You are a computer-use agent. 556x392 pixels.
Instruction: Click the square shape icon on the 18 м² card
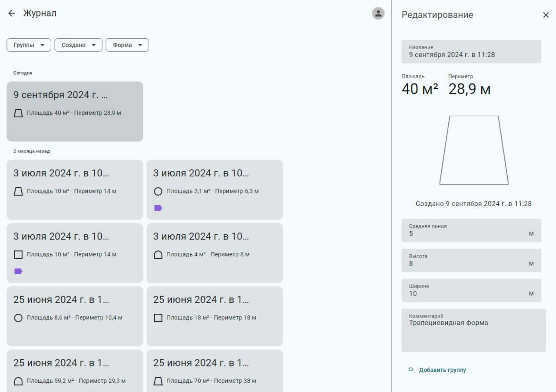coord(158,318)
